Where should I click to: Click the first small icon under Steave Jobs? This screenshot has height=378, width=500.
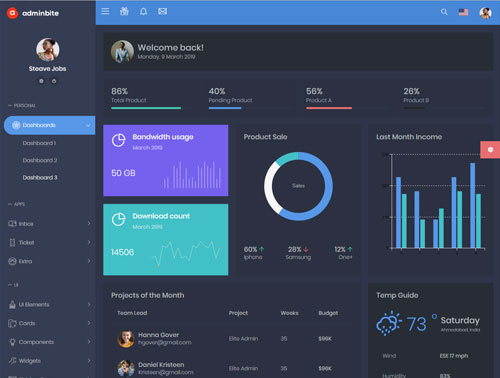(41, 81)
